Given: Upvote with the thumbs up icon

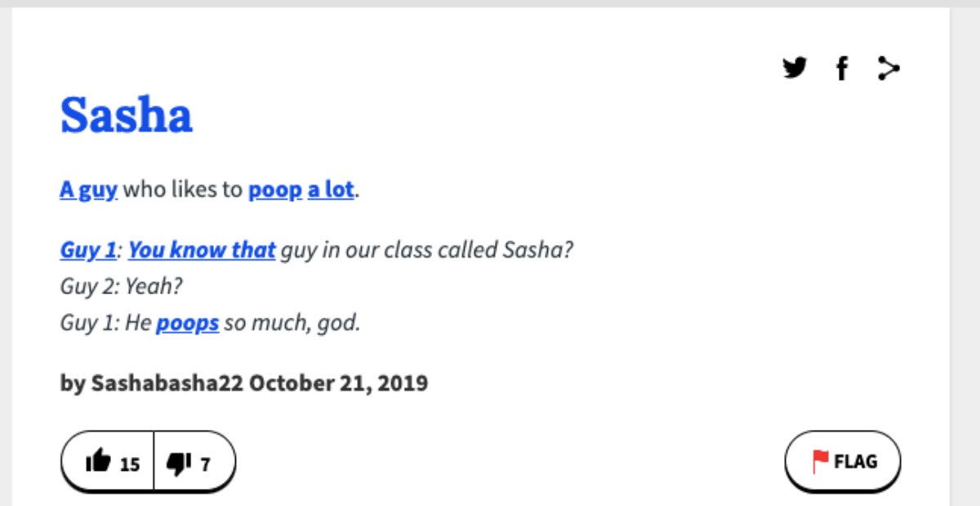Looking at the screenshot, I should 98,463.
